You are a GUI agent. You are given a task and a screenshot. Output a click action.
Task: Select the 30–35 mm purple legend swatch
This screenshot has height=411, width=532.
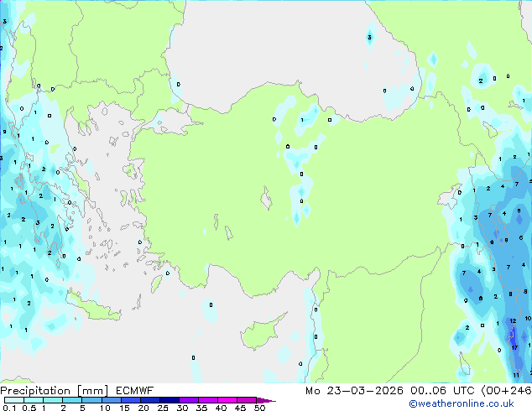pos(189,400)
